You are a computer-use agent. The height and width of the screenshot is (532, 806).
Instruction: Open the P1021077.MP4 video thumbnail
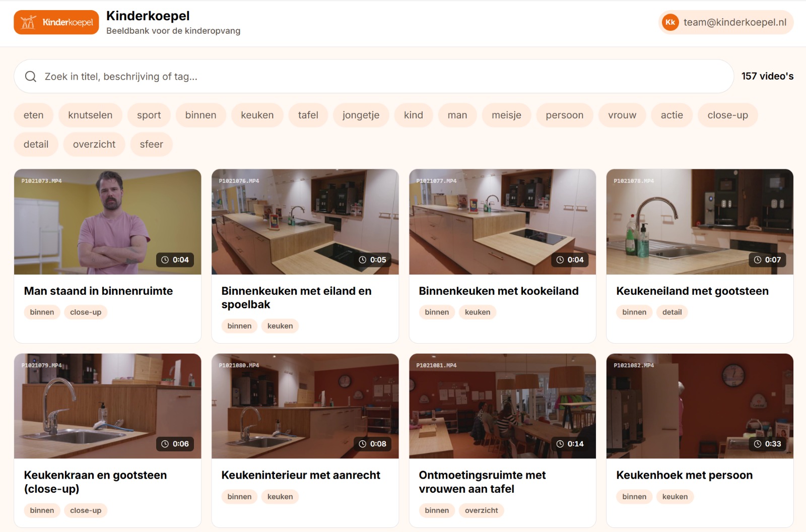503,222
